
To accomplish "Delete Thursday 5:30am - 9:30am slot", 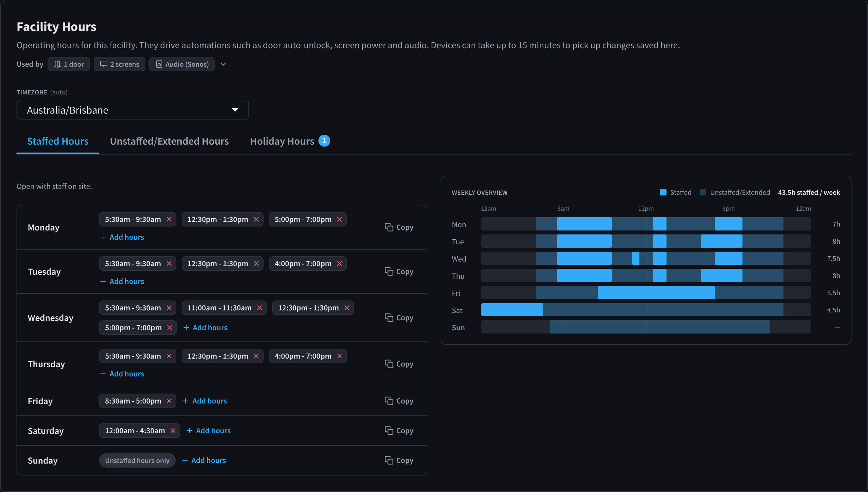I will coord(169,356).
